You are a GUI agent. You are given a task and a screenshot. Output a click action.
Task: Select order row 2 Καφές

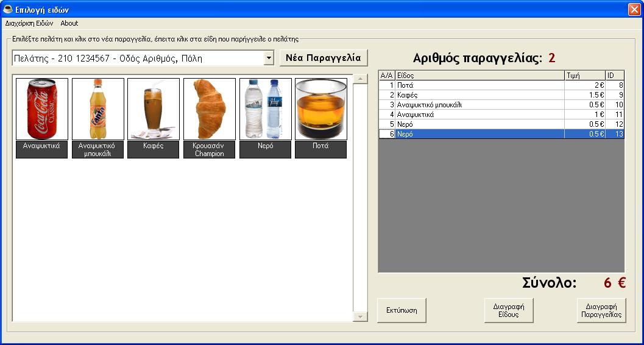pyautogui.click(x=501, y=95)
